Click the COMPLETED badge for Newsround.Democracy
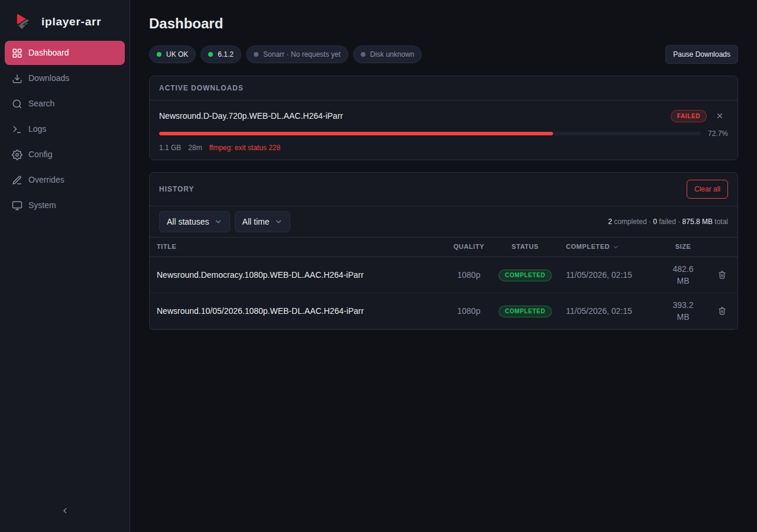 525,275
